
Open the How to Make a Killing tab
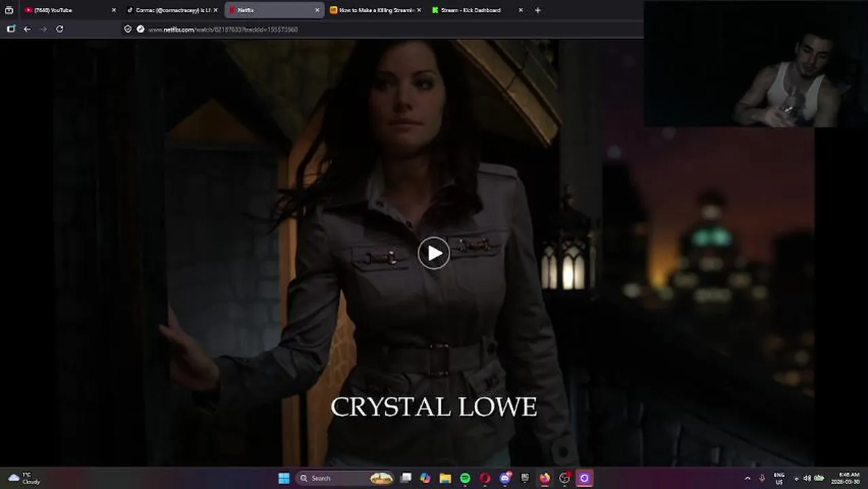pyautogui.click(x=376, y=10)
